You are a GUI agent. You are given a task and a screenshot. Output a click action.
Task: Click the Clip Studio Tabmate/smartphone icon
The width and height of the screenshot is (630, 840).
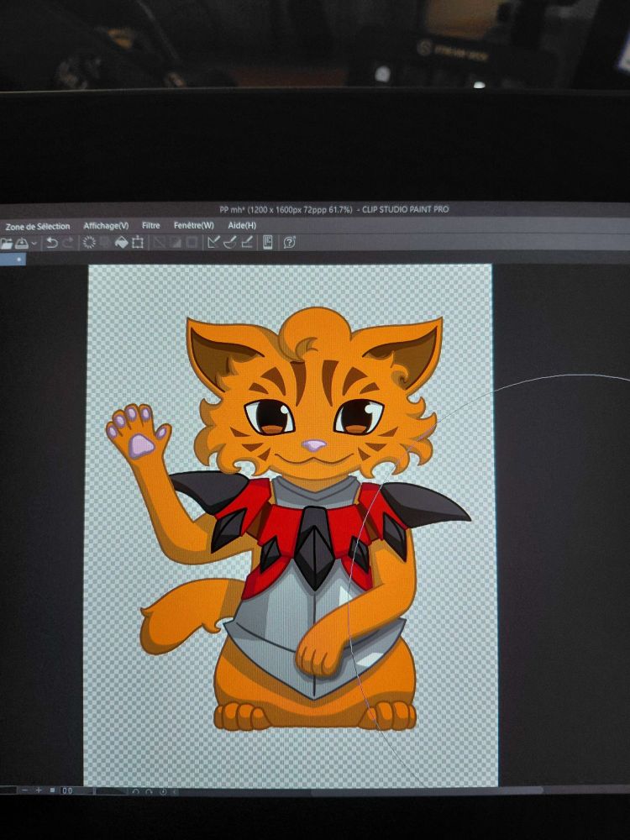[x=268, y=242]
